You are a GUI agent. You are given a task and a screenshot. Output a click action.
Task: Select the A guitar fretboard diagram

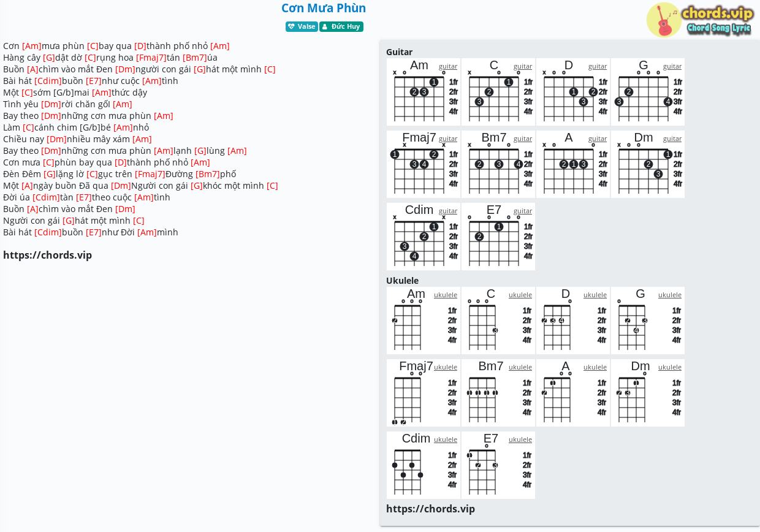[573, 165]
